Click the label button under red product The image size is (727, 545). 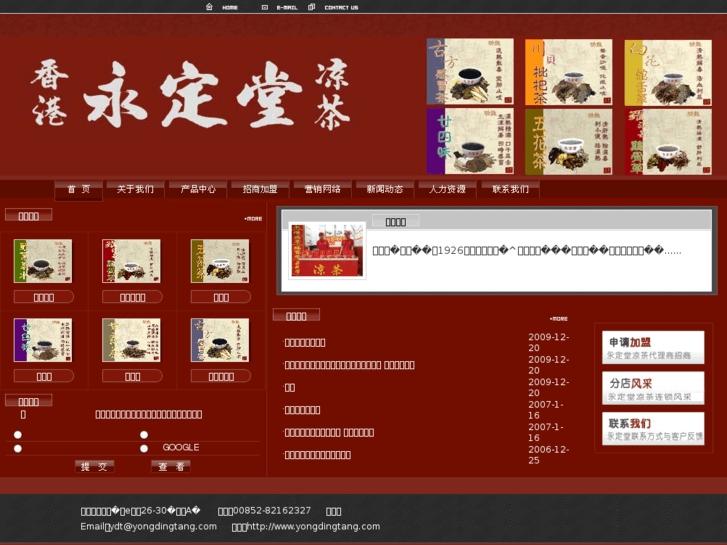(x=132, y=297)
